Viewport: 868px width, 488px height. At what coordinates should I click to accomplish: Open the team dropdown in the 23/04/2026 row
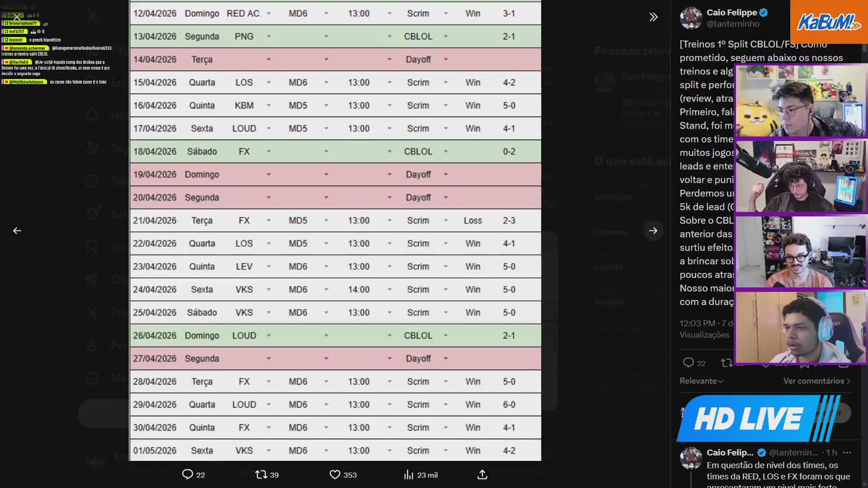(x=269, y=267)
